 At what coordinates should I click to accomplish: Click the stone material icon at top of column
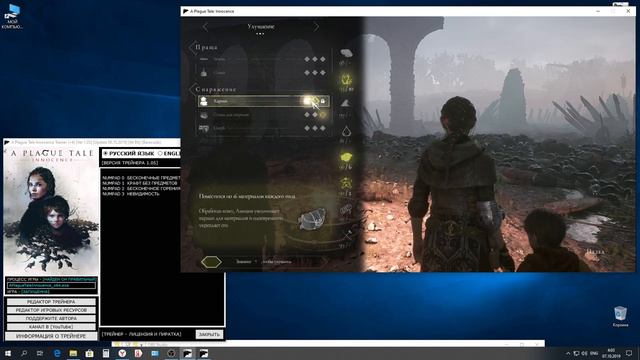[346, 53]
